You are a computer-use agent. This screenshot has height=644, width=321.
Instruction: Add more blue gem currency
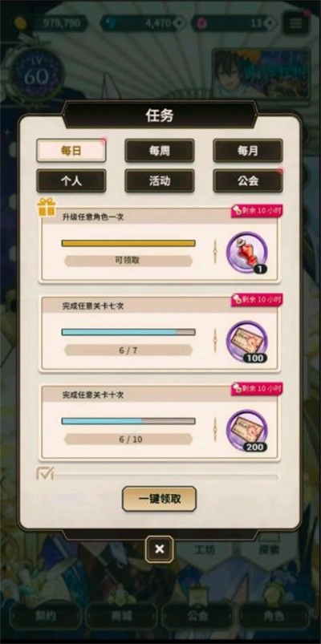[179, 23]
